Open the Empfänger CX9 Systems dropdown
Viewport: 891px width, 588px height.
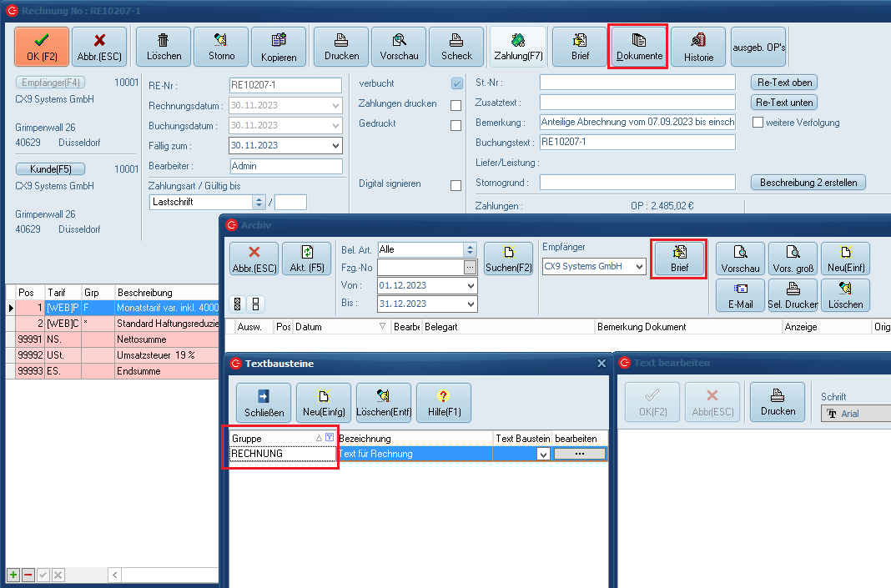639,267
